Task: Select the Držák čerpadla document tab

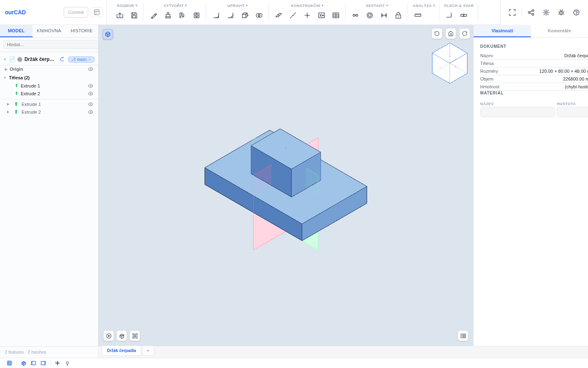Action: point(121,351)
